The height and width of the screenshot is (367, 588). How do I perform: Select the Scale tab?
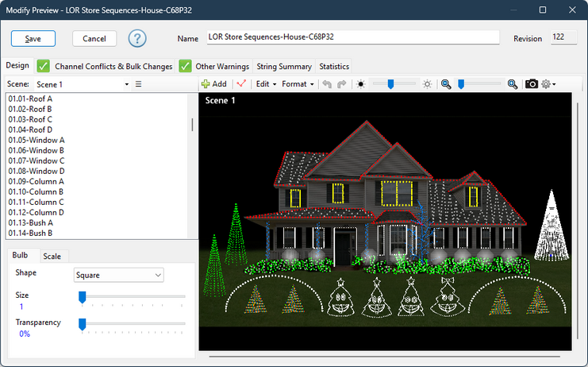point(52,257)
